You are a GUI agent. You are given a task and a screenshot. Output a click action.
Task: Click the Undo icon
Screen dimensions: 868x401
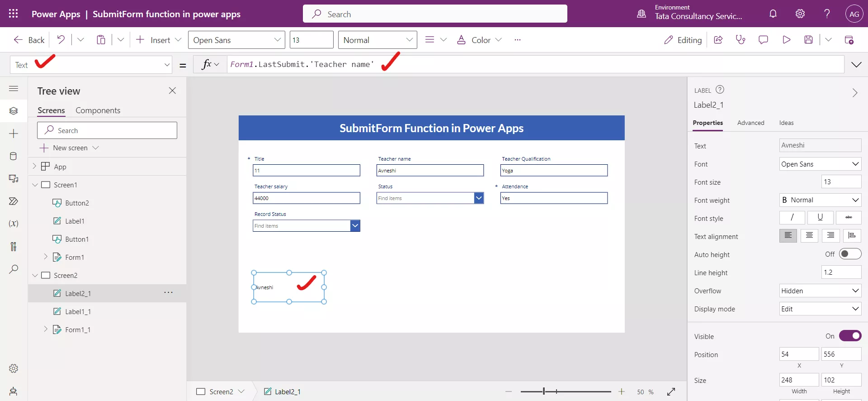coord(61,40)
